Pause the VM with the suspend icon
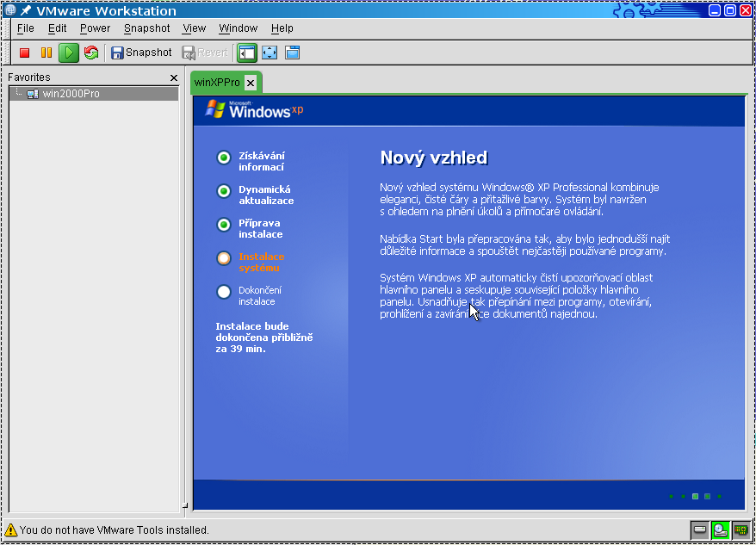756x545 pixels. coord(46,53)
